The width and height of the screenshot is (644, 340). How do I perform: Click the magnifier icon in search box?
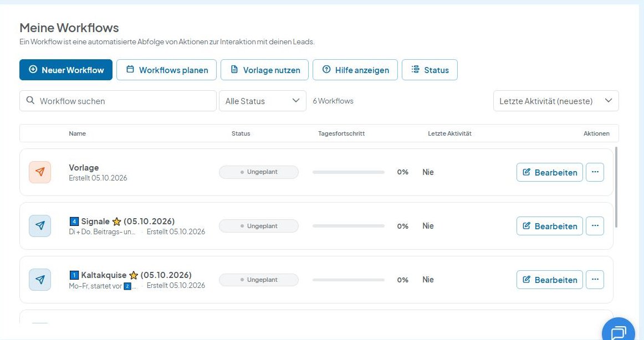(x=30, y=100)
